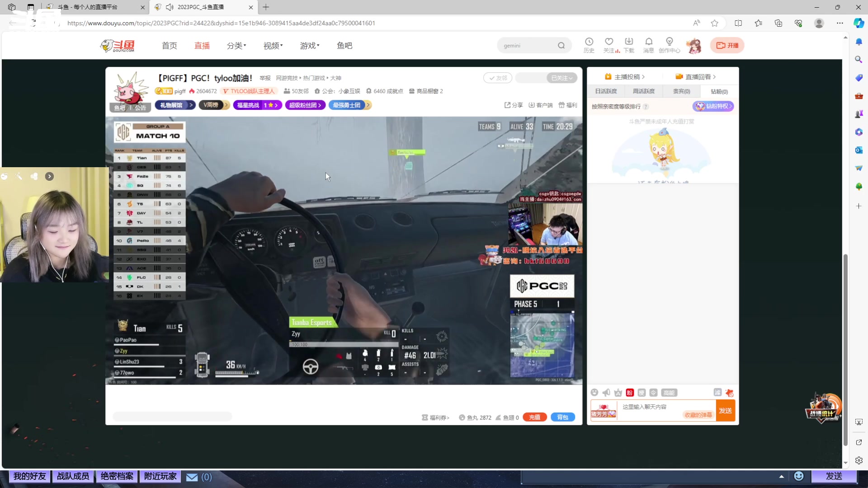868x488 pixels.
Task: Switch to the 日活跃度 tab
Action: (x=606, y=91)
